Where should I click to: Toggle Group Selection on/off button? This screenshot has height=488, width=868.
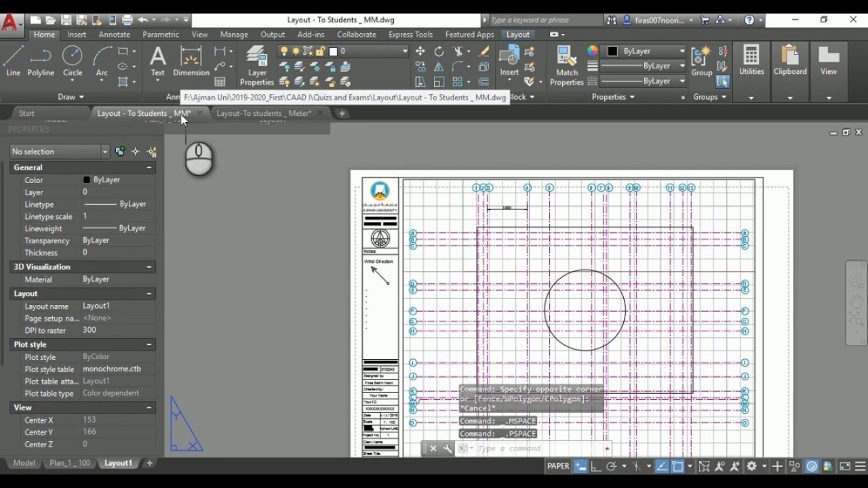[722, 81]
